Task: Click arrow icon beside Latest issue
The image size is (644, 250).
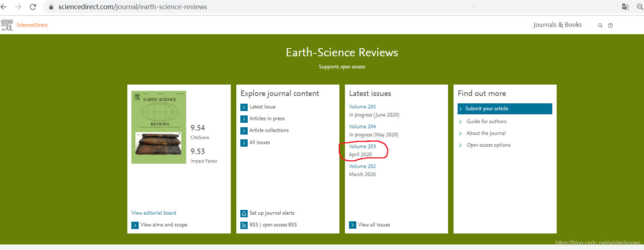Action: (244, 107)
